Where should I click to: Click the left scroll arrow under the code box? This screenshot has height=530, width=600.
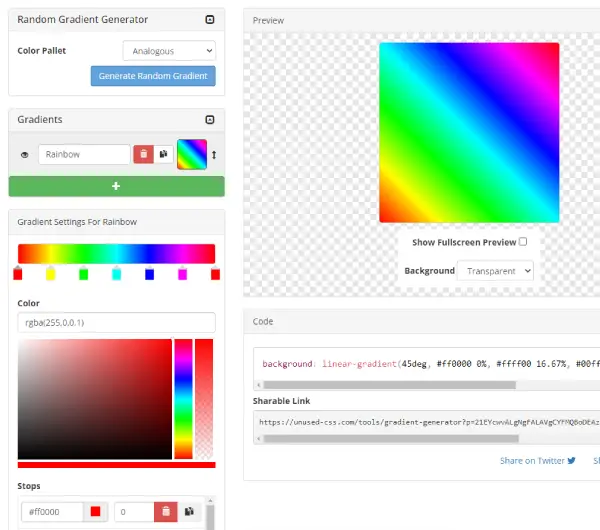[x=259, y=385]
